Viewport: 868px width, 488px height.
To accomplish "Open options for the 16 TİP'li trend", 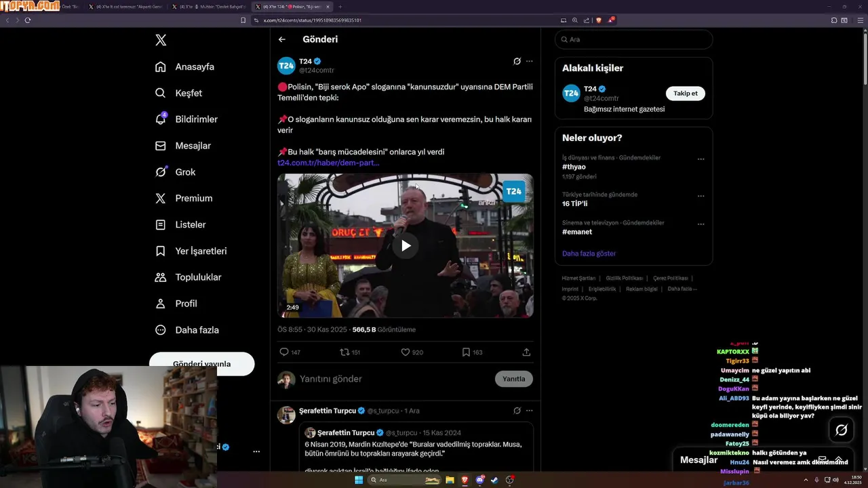I will (701, 197).
